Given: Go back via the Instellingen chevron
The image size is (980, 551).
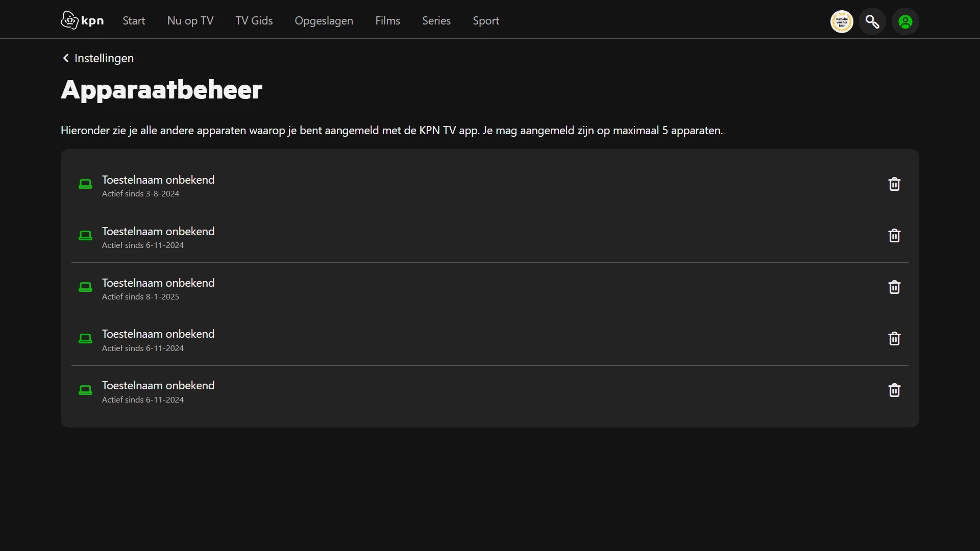Looking at the screenshot, I should click(66, 58).
